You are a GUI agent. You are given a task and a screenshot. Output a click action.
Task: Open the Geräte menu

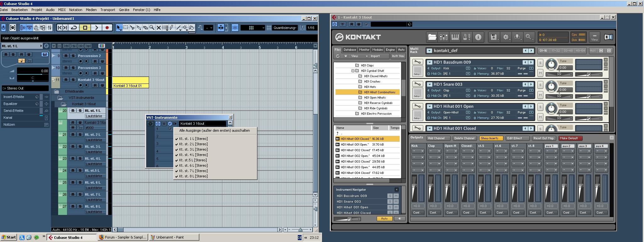coord(124,10)
